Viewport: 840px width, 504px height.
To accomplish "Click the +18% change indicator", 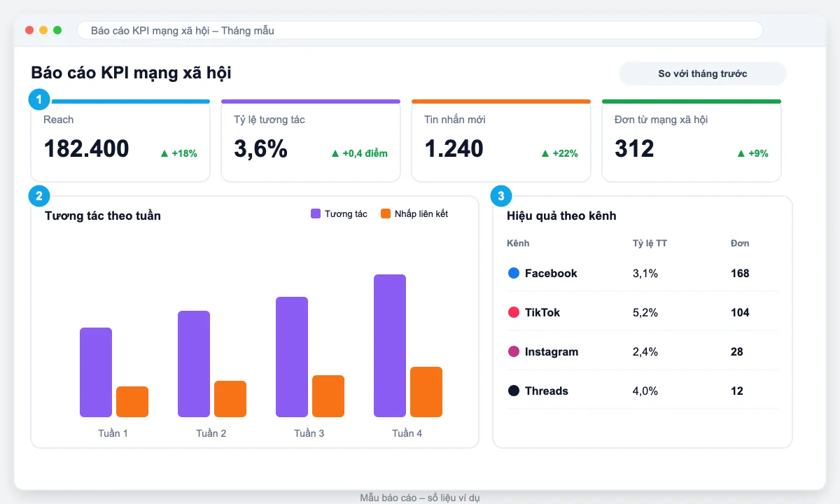I will click(178, 153).
